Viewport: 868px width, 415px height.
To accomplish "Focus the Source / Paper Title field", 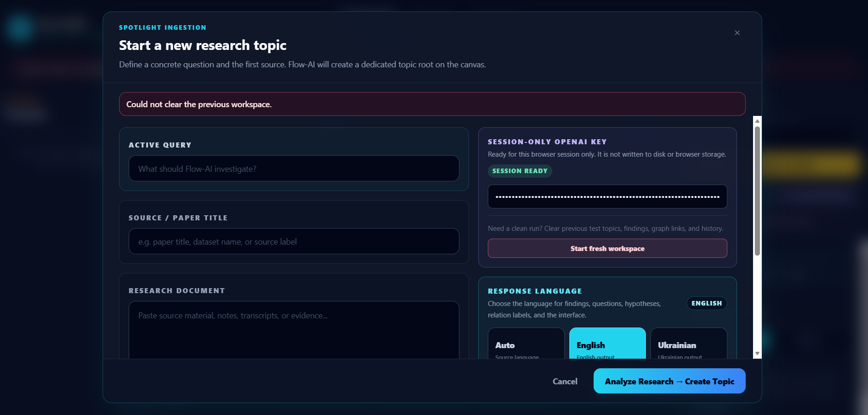I will coord(294,241).
